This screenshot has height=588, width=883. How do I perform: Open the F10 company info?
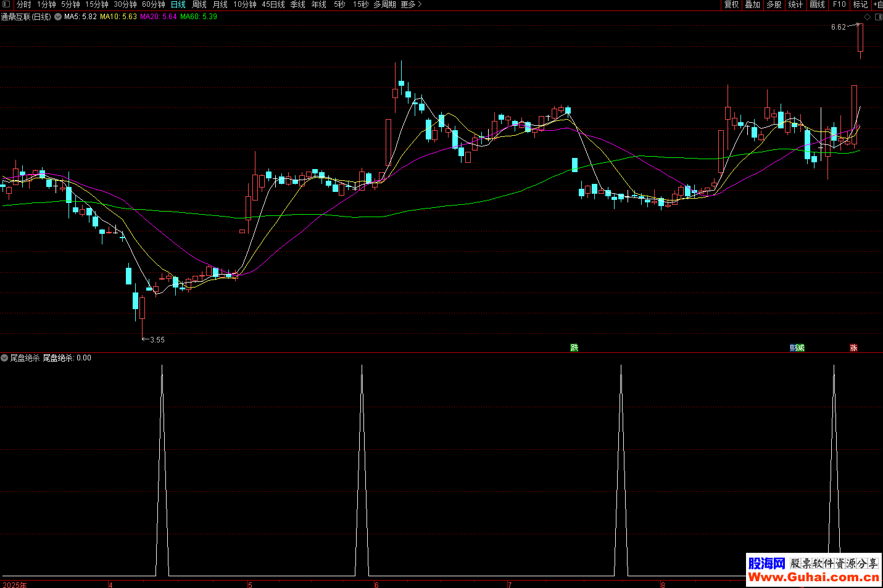(839, 4)
